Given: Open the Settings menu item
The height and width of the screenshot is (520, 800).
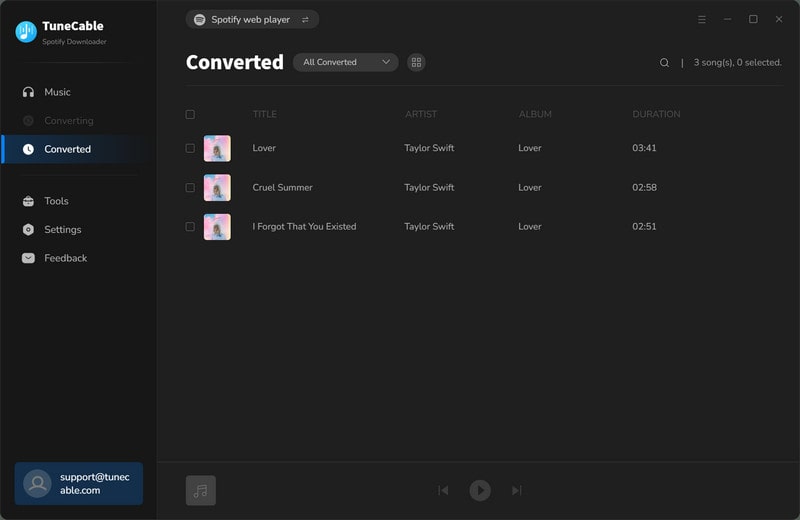Looking at the screenshot, I should (79, 230).
